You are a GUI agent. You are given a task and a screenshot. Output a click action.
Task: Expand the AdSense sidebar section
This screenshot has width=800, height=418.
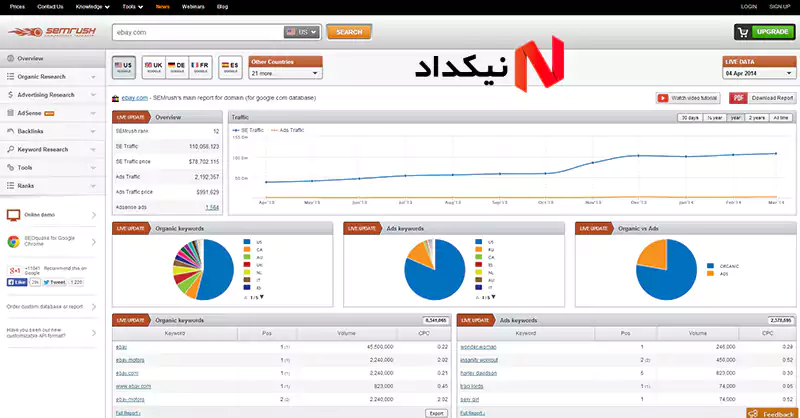coord(93,113)
